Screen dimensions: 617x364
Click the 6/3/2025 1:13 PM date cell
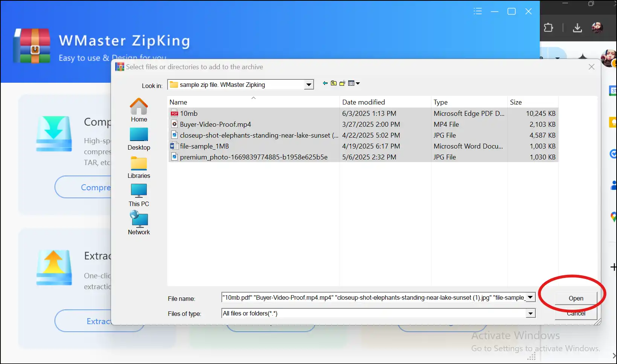click(x=369, y=113)
